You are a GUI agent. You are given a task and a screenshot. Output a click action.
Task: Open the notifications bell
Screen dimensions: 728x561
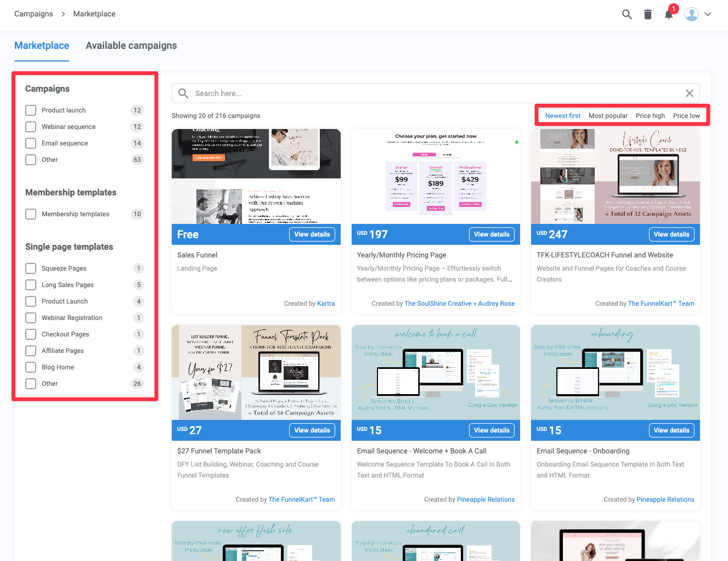[x=668, y=14]
